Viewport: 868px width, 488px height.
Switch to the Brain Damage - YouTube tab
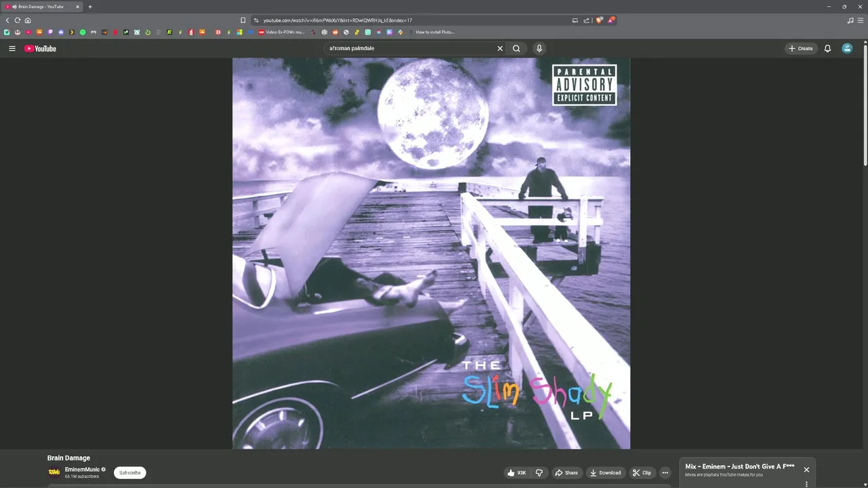click(41, 7)
